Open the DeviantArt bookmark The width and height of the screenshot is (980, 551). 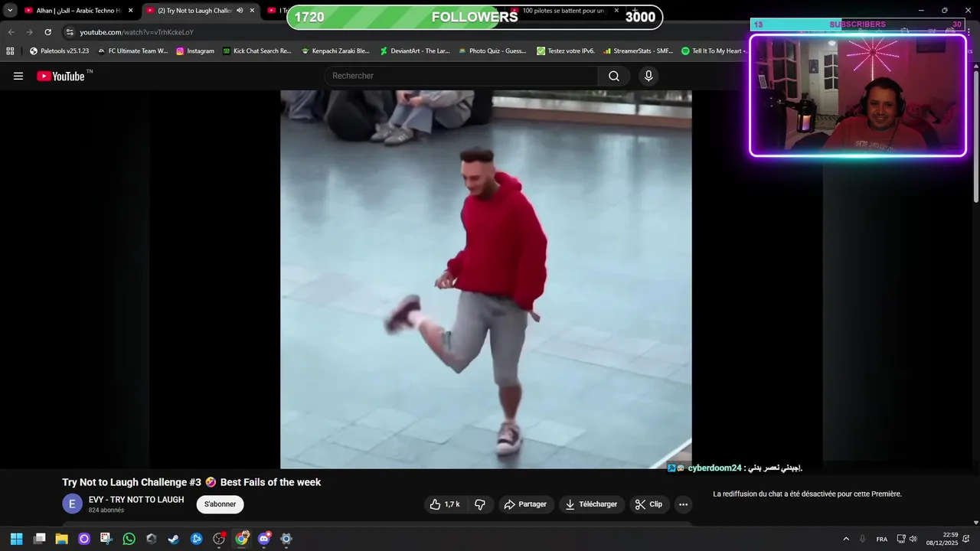coord(415,51)
